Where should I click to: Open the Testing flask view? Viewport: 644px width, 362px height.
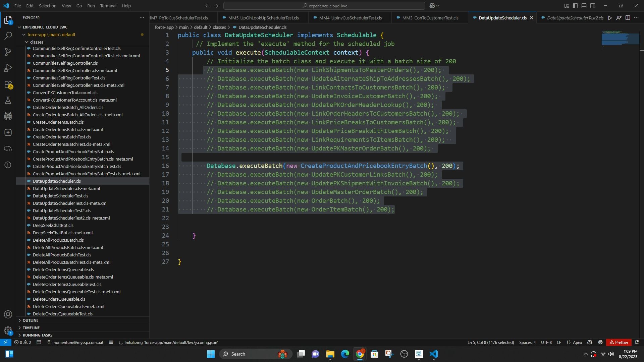8,100
